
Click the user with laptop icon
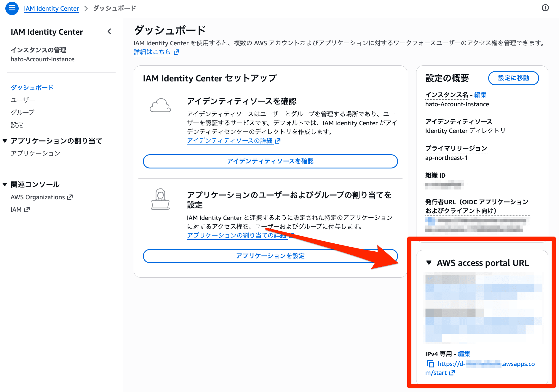point(160,199)
